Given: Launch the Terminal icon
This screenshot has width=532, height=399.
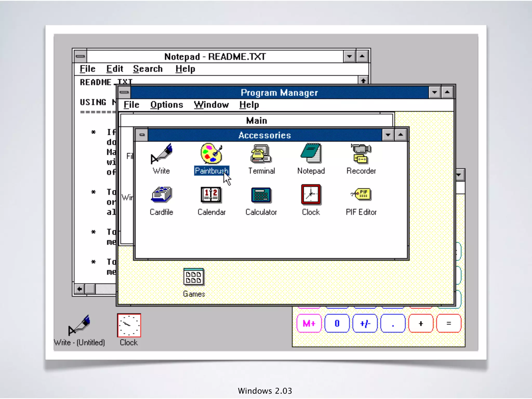Looking at the screenshot, I should (x=261, y=154).
